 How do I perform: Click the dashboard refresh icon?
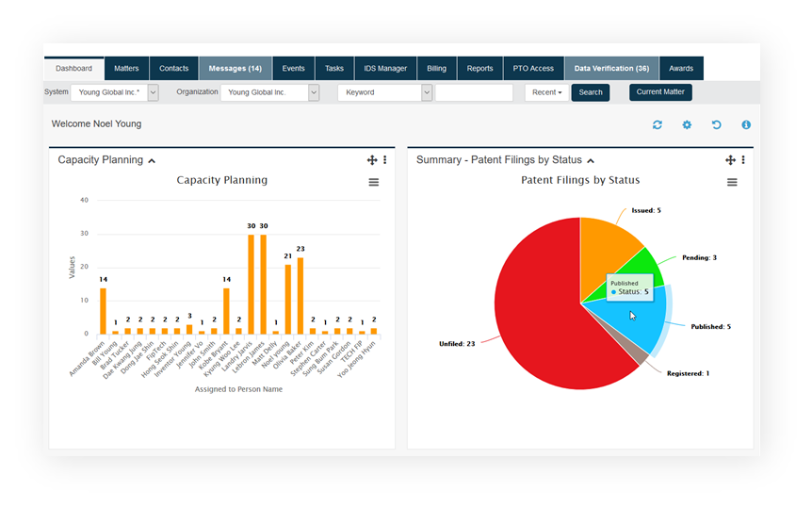pyautogui.click(x=658, y=124)
